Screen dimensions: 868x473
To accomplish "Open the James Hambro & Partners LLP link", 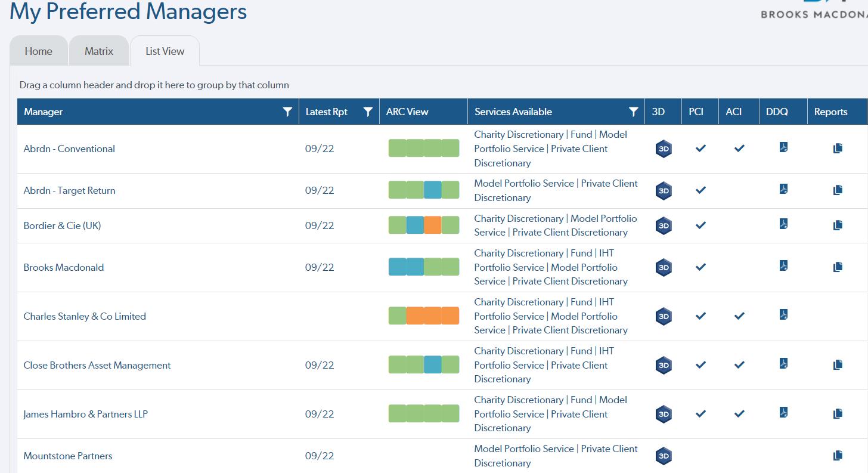I will pyautogui.click(x=86, y=414).
